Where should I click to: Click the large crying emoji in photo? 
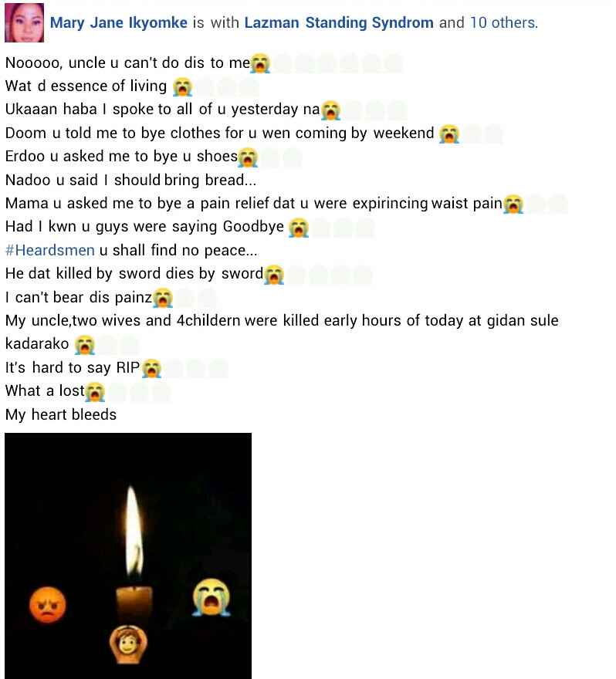[212, 597]
